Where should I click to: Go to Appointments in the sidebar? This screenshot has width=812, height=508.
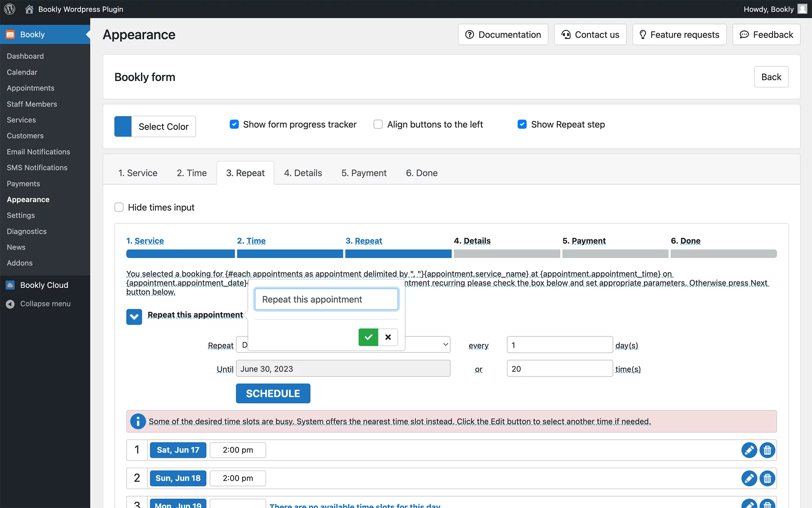(x=30, y=88)
